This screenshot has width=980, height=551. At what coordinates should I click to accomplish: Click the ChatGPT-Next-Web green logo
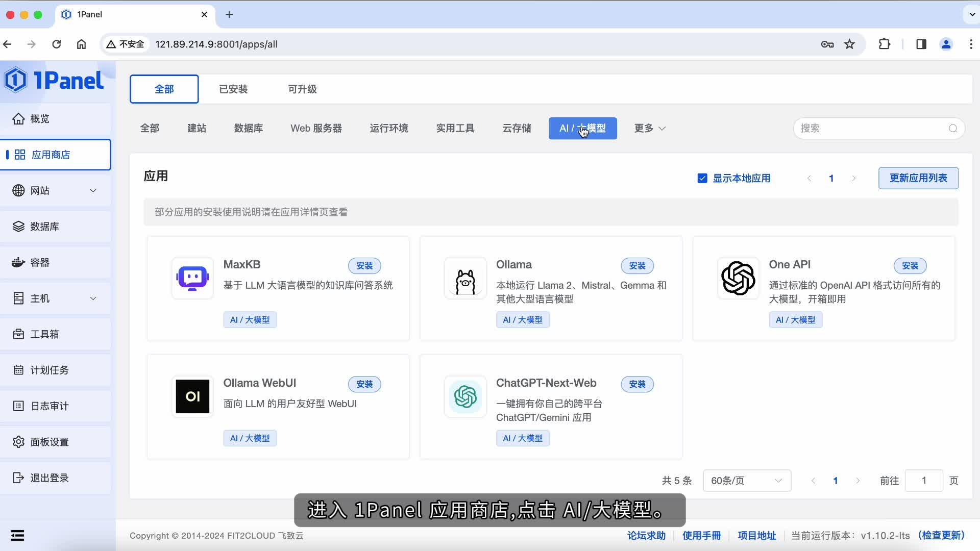tap(465, 396)
